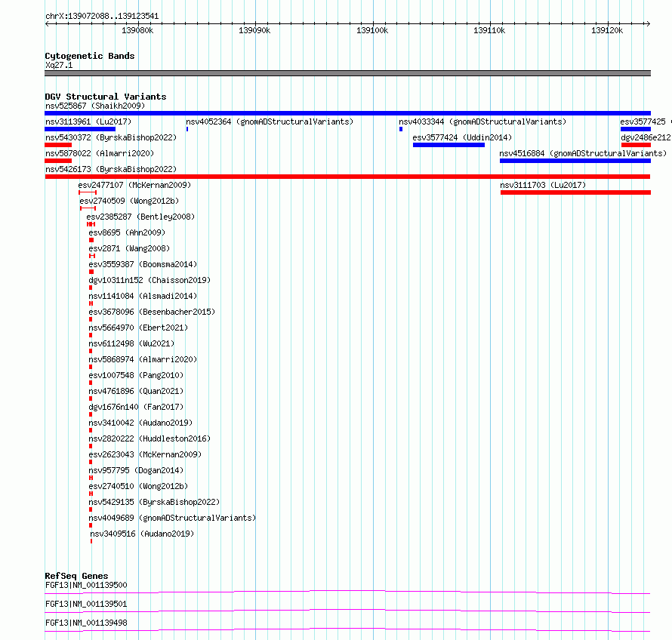Click the 139080k ruler tick label
Screen dimensions: 672x640
coord(137,30)
